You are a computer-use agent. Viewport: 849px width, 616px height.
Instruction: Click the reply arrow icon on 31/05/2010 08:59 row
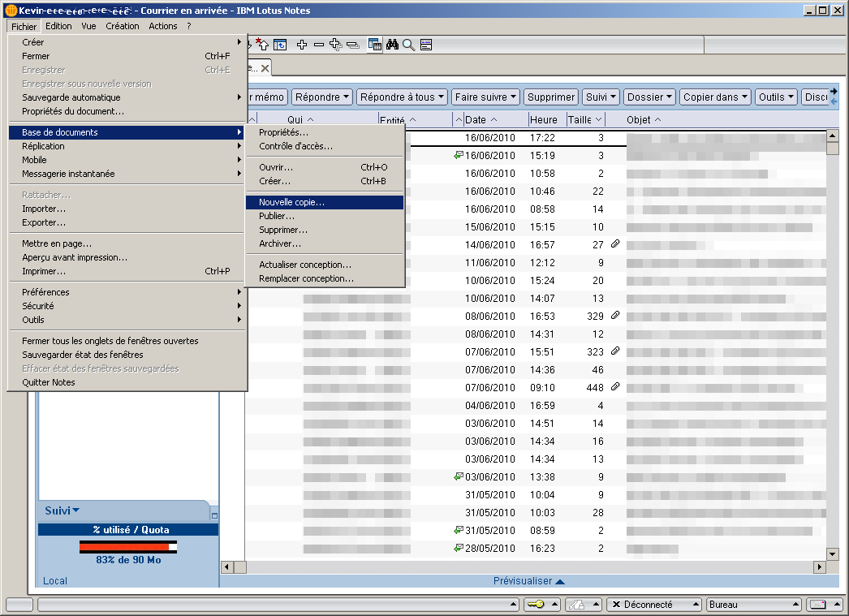pos(459,531)
